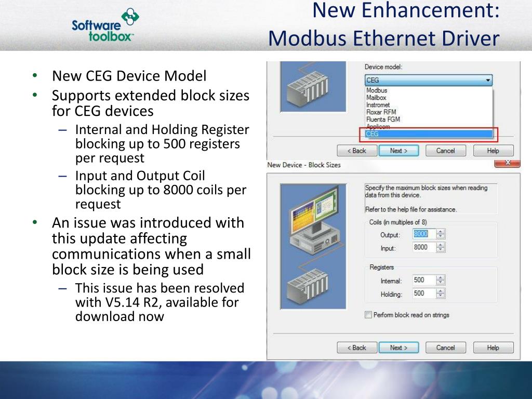Adjust Internal registers spinner arrows
This screenshot has width=532, height=399.
tap(441, 280)
